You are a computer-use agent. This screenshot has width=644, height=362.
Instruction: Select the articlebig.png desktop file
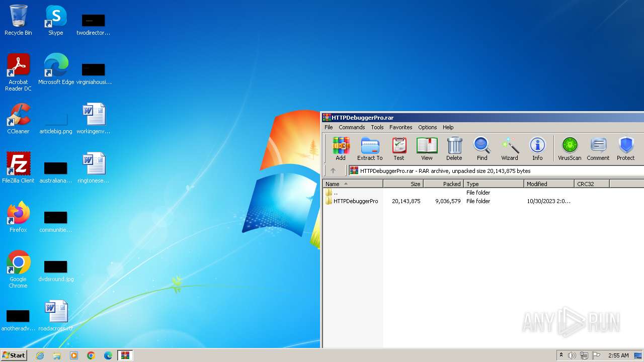56,123
